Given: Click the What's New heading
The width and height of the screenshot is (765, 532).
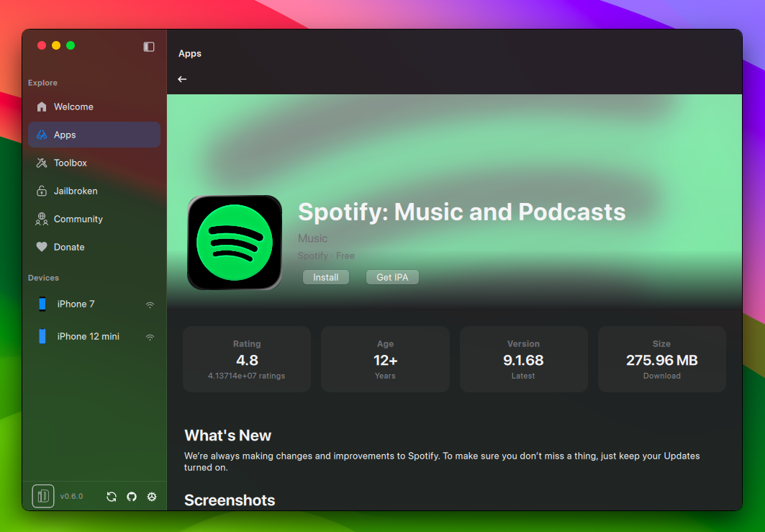Looking at the screenshot, I should click(x=228, y=436).
